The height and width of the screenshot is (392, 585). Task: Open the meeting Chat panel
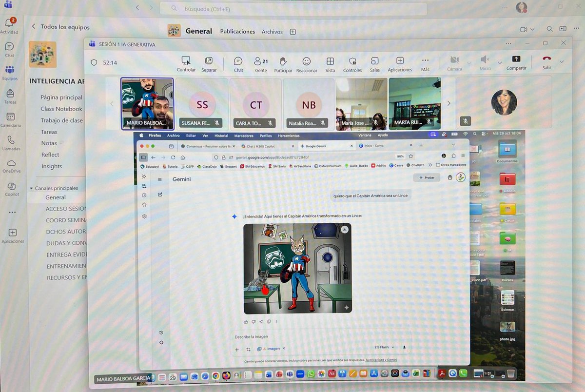pos(238,64)
